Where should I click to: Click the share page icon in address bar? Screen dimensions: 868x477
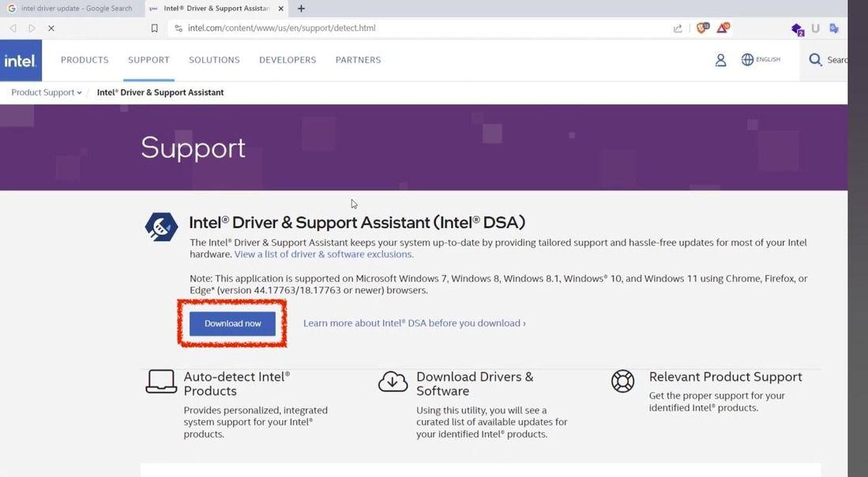(x=678, y=28)
